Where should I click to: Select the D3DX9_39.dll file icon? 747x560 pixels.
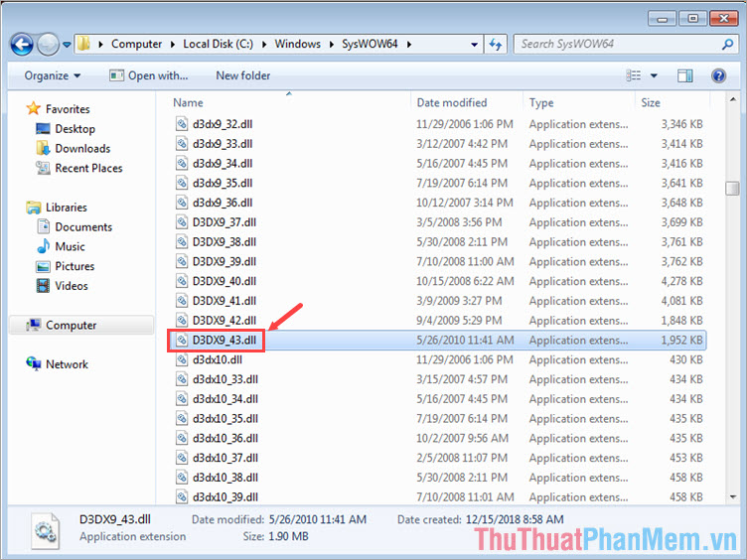(182, 261)
